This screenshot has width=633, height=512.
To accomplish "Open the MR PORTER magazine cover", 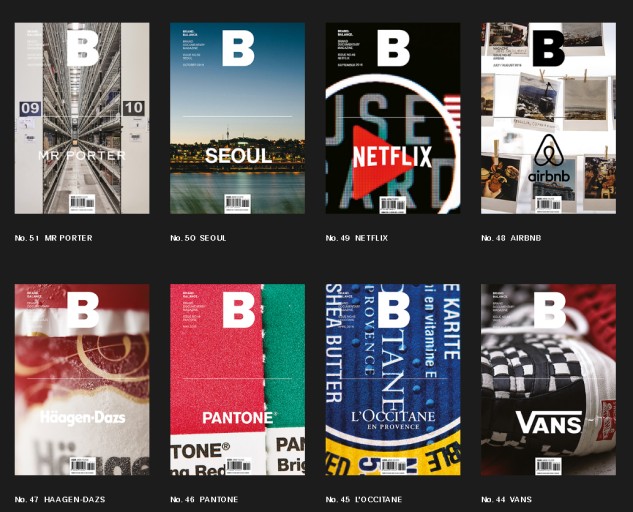I will coord(82,118).
